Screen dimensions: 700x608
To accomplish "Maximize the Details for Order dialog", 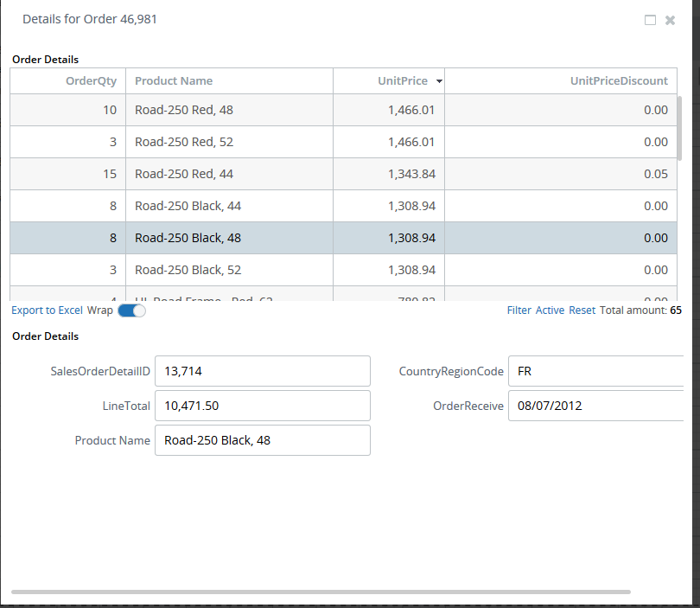I will click(x=650, y=20).
